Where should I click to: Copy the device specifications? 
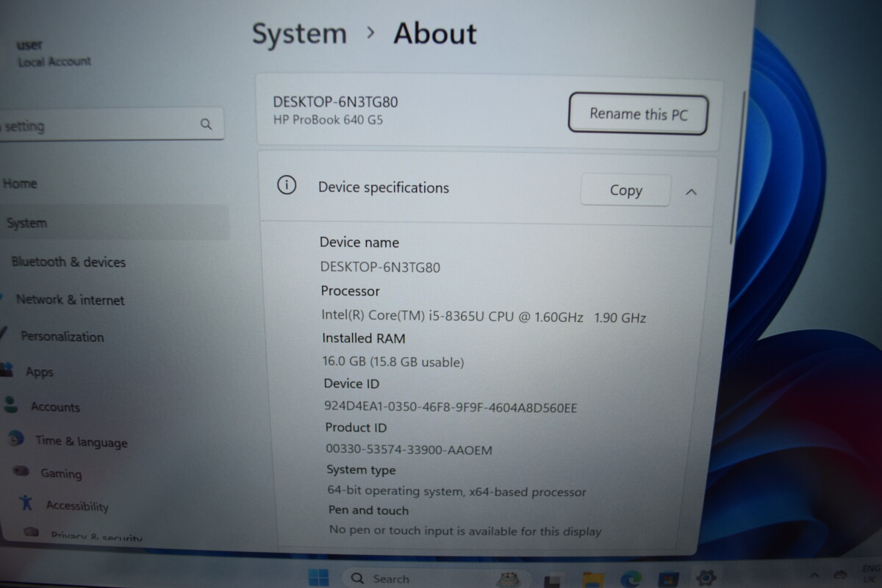click(x=625, y=190)
